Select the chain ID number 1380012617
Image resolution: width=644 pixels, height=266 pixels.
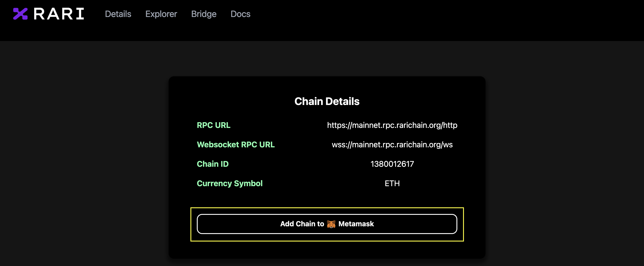click(x=392, y=164)
